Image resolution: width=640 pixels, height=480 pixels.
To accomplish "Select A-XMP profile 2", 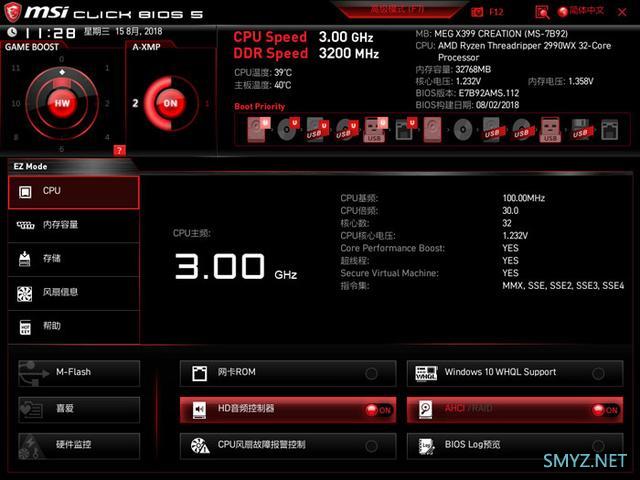I will [135, 103].
